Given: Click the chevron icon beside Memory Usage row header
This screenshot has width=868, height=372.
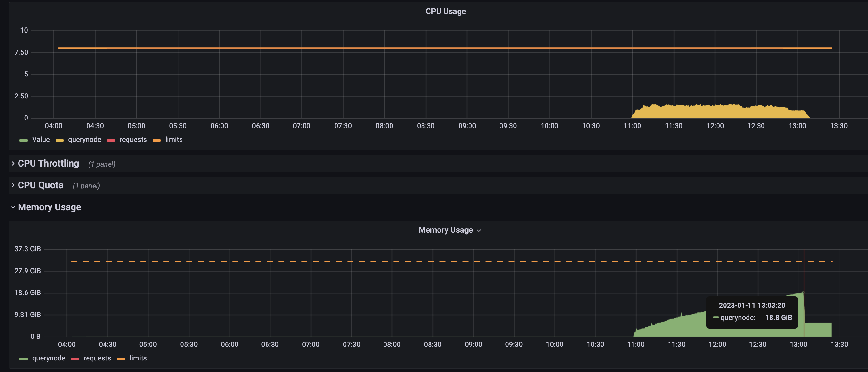Looking at the screenshot, I should [x=13, y=207].
